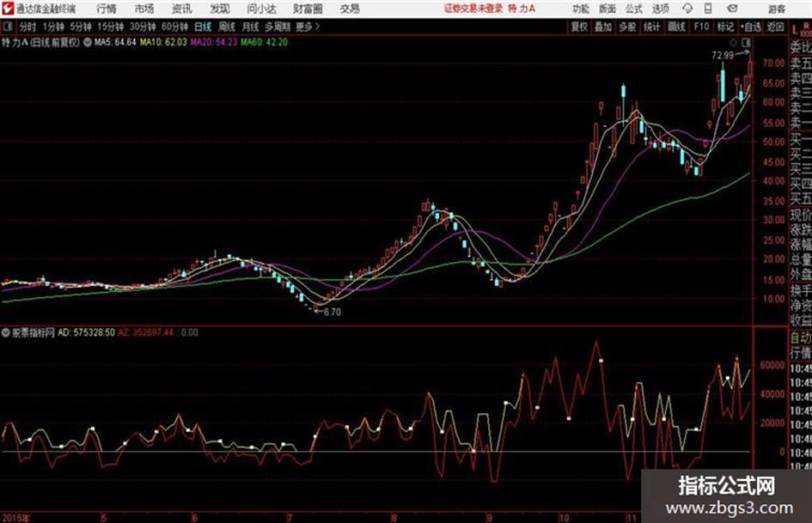
Task: Click the AD: 575328.50 indicator value
Action: (x=86, y=332)
